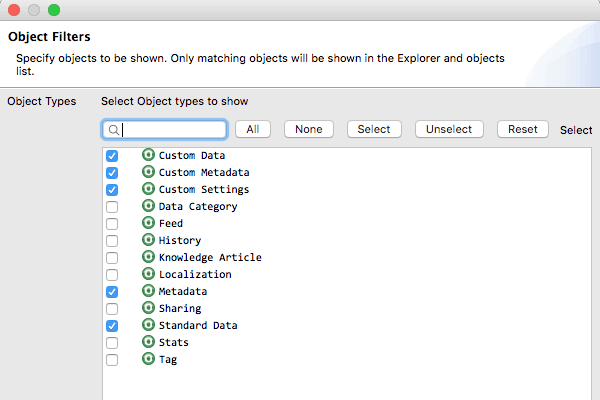Select the Metadata list entry
The height and width of the screenshot is (400, 600).
183,291
